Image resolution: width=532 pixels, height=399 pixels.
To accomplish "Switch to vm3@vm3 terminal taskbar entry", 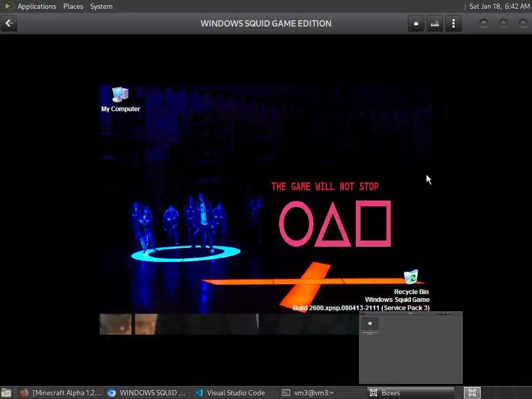I will (309, 393).
